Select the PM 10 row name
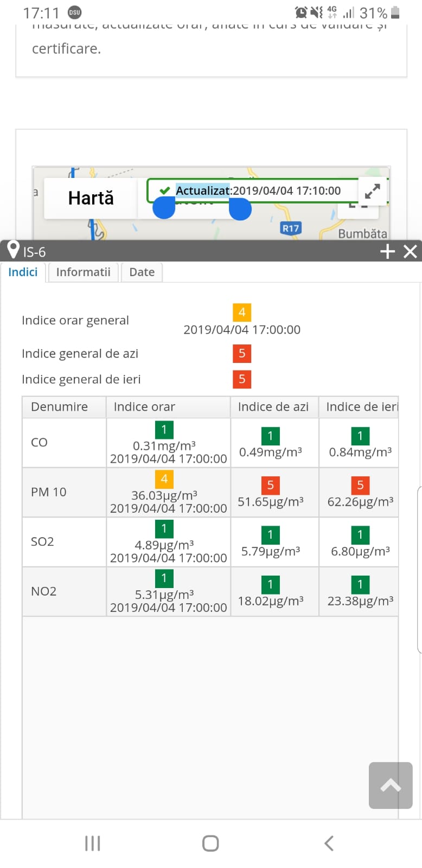This screenshot has width=422, height=868. pos(48,492)
